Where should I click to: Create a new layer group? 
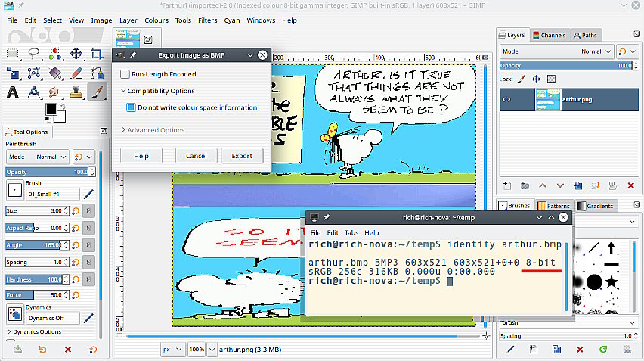coord(525,186)
